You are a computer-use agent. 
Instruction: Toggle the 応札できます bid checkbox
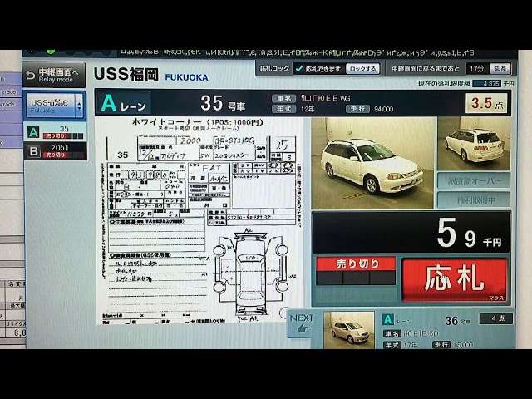coord(299,69)
